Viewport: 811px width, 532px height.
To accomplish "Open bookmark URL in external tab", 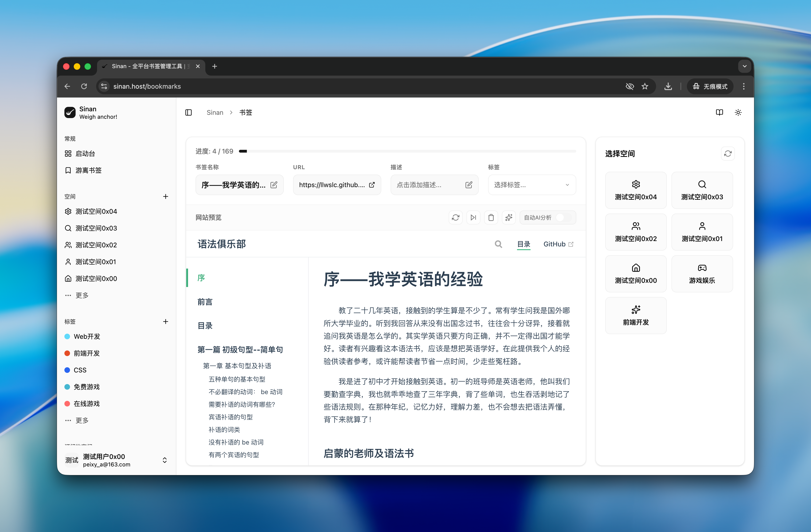I will 372,185.
